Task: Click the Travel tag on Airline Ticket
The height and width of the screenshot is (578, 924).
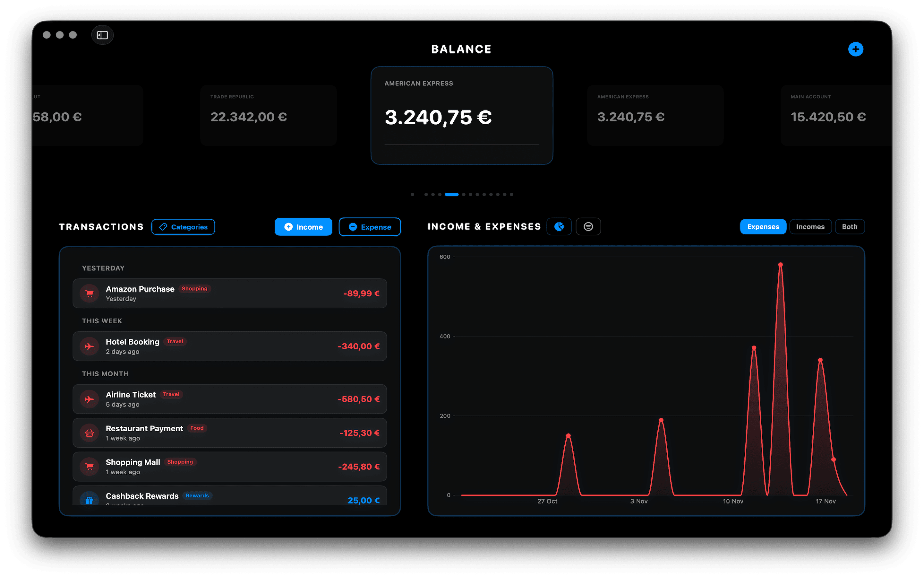Action: [171, 394]
